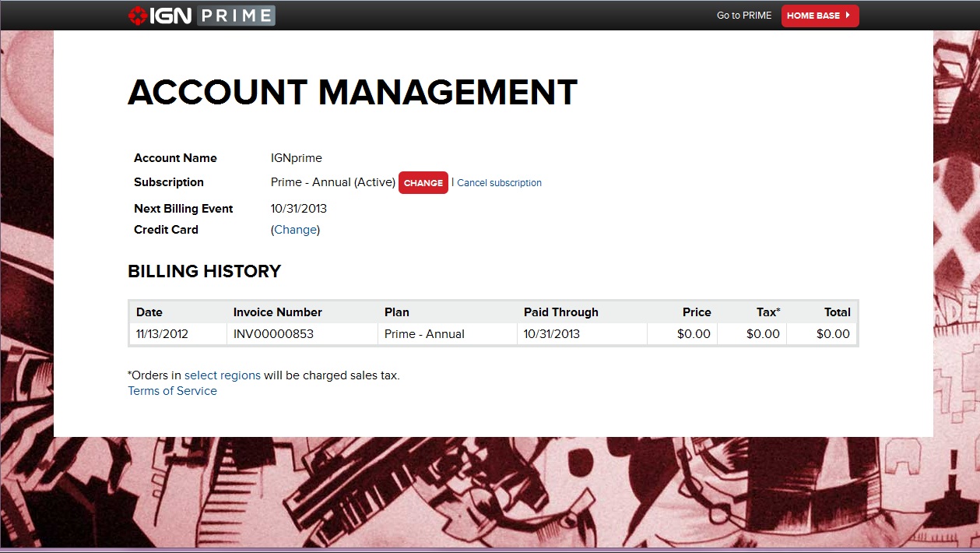Change the credit card via Change link
The width and height of the screenshot is (980, 553).
pyautogui.click(x=295, y=230)
